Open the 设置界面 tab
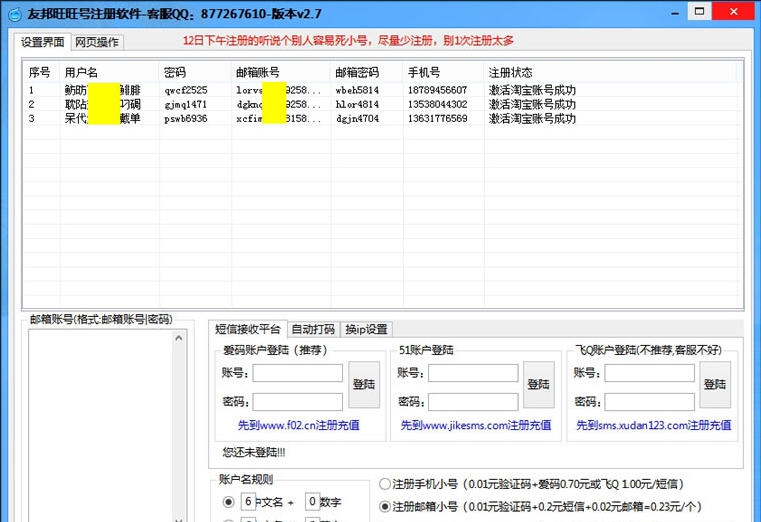The width and height of the screenshot is (761, 522). (43, 42)
